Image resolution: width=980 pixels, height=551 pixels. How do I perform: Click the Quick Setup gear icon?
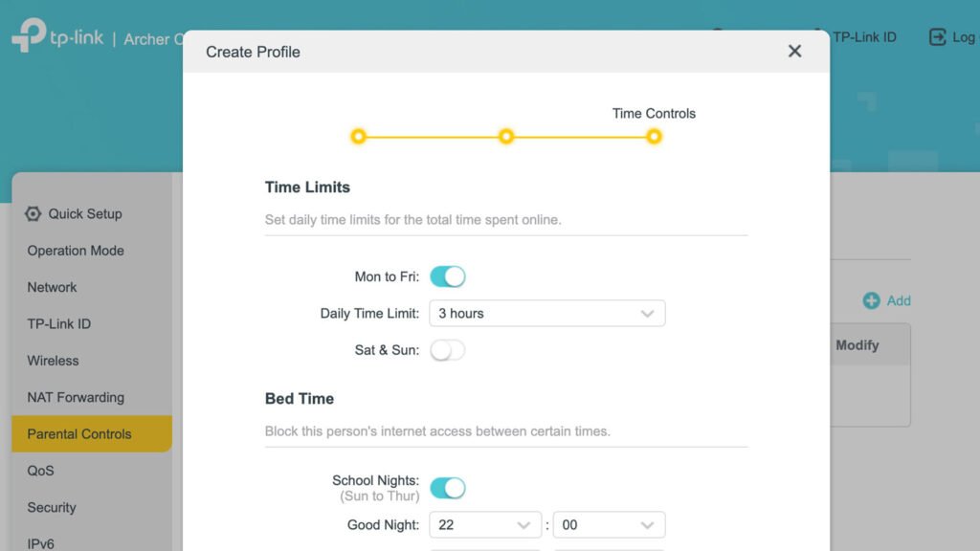click(x=33, y=213)
